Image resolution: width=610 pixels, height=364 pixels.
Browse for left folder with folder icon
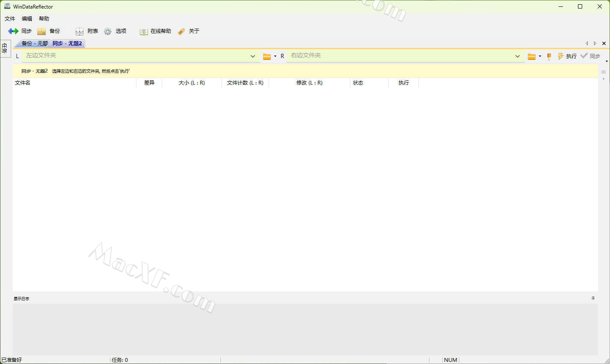click(x=267, y=56)
